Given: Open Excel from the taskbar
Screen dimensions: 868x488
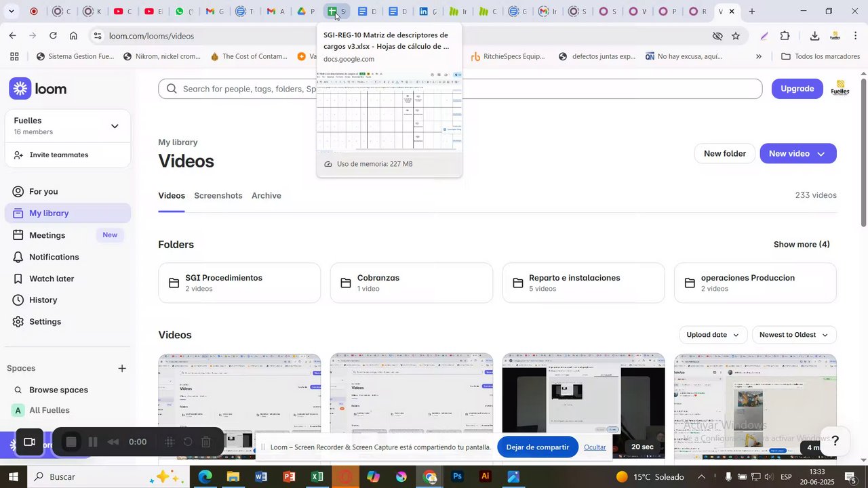Looking at the screenshot, I should [317, 476].
